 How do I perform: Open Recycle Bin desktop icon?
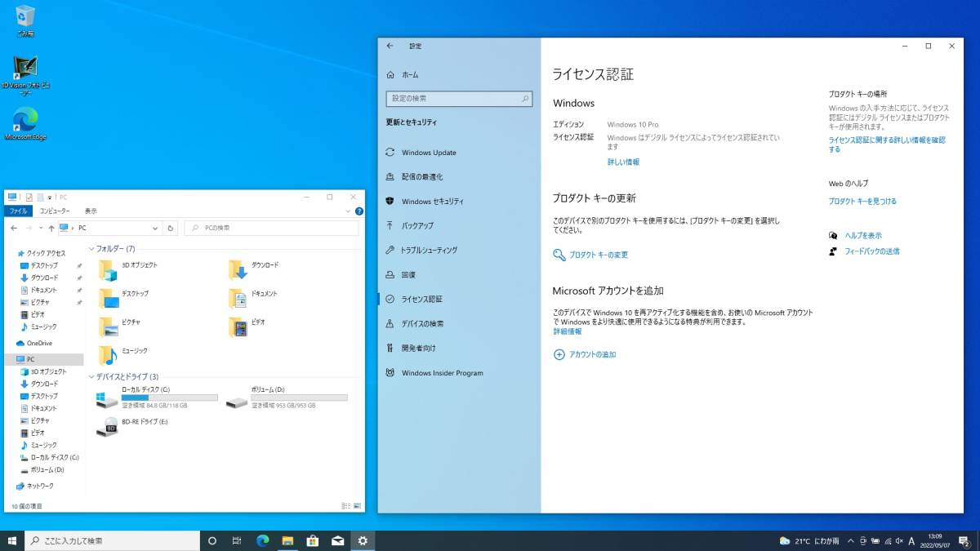[x=25, y=21]
